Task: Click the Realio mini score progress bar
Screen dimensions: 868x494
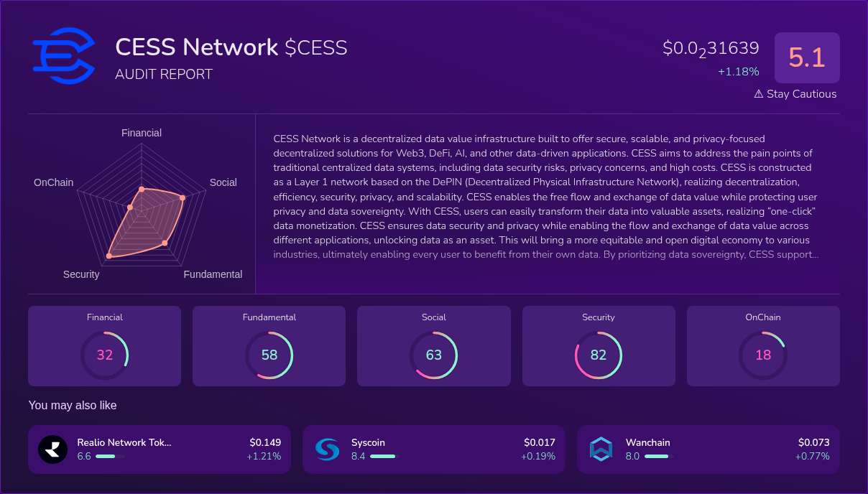Action: click(x=109, y=456)
